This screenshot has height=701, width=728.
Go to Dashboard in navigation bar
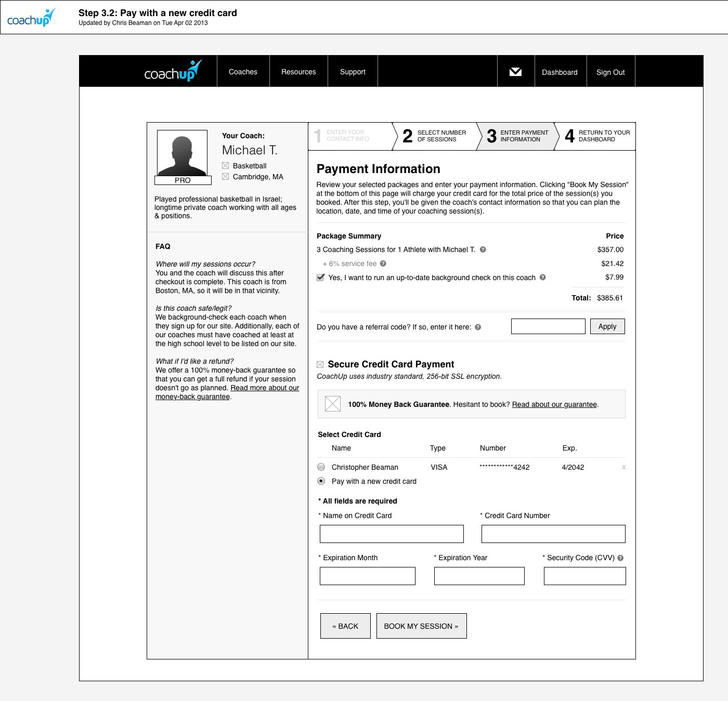tap(560, 72)
